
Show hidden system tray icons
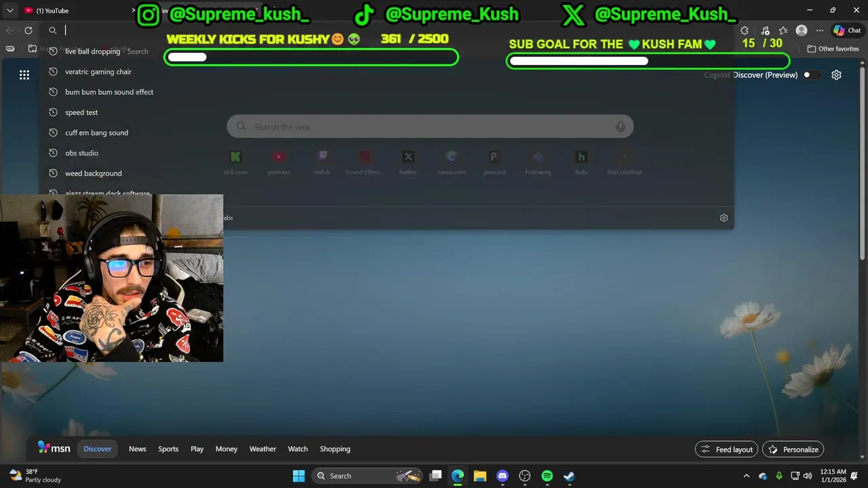coord(747,476)
